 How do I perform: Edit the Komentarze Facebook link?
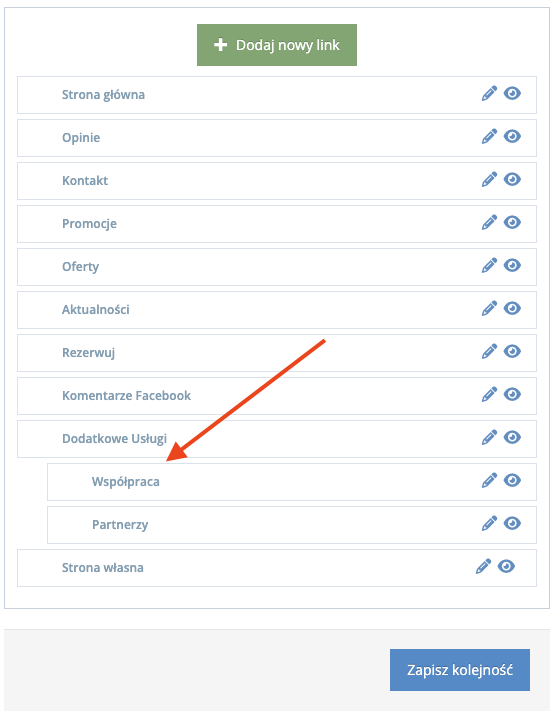pos(489,395)
